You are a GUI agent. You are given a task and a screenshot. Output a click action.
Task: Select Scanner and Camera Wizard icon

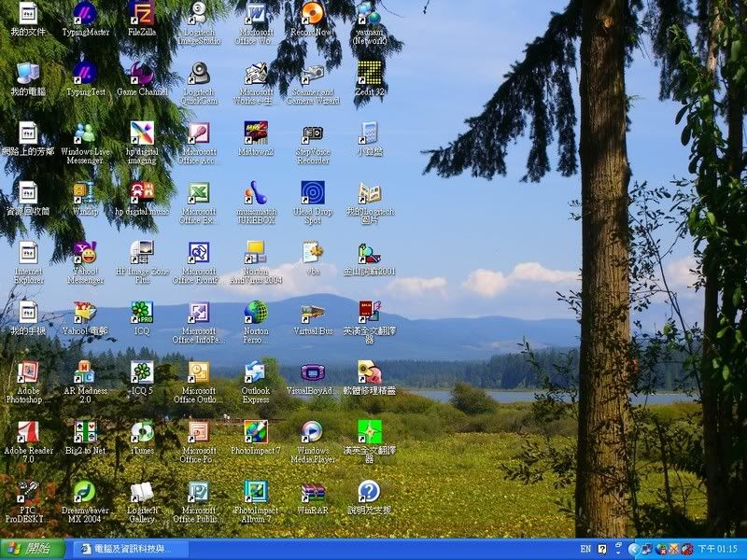313,73
